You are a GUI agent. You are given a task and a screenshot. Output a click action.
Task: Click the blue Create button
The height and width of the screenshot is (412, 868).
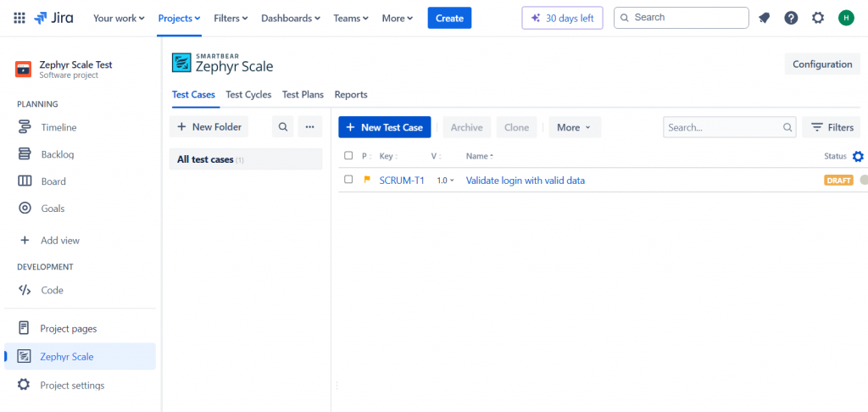click(449, 18)
